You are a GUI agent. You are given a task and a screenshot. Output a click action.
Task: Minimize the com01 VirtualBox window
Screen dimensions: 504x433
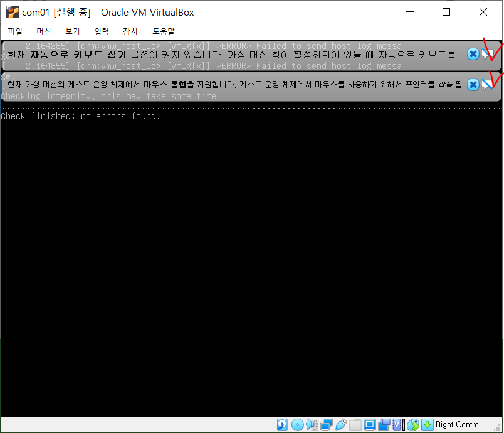click(x=410, y=12)
